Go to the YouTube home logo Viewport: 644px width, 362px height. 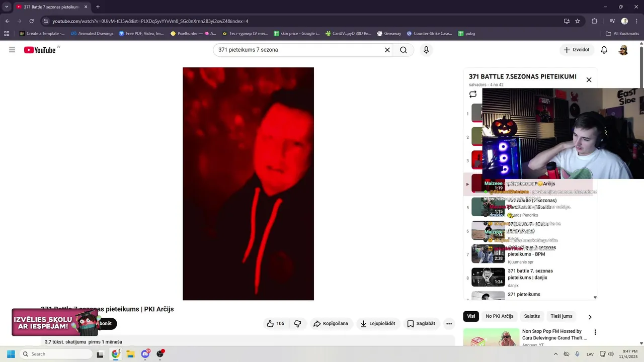coord(40,50)
